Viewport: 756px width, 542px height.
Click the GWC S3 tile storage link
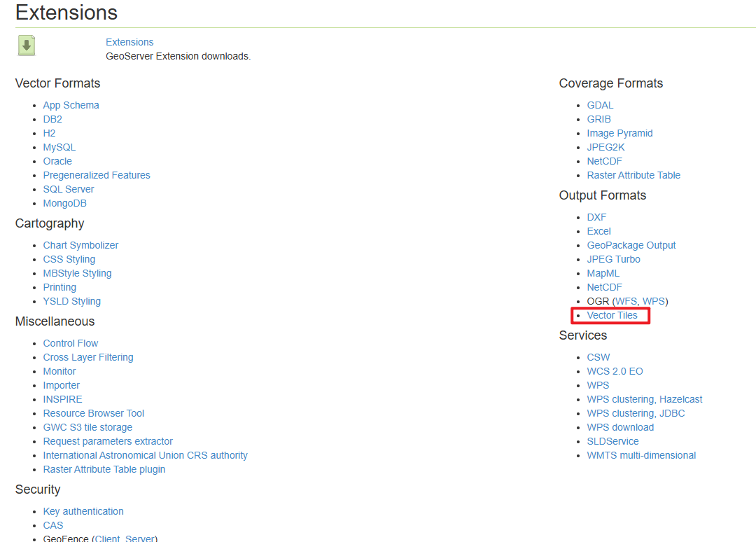87,427
